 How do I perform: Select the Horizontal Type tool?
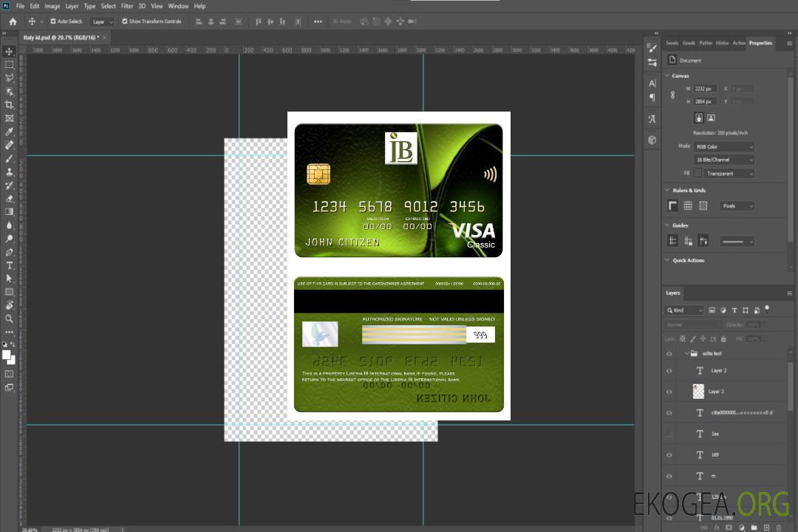(x=9, y=265)
